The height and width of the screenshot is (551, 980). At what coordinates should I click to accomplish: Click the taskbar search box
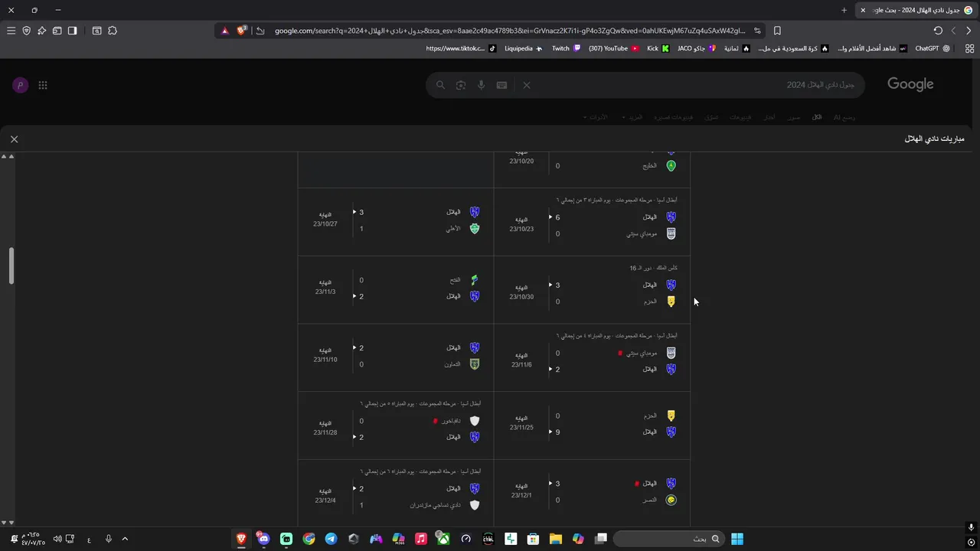669,539
